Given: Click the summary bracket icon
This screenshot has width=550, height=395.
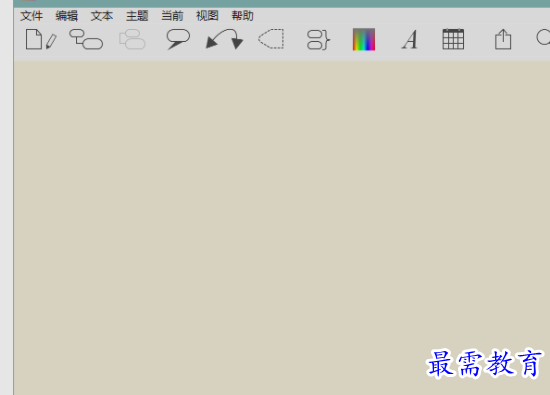Looking at the screenshot, I should 318,40.
